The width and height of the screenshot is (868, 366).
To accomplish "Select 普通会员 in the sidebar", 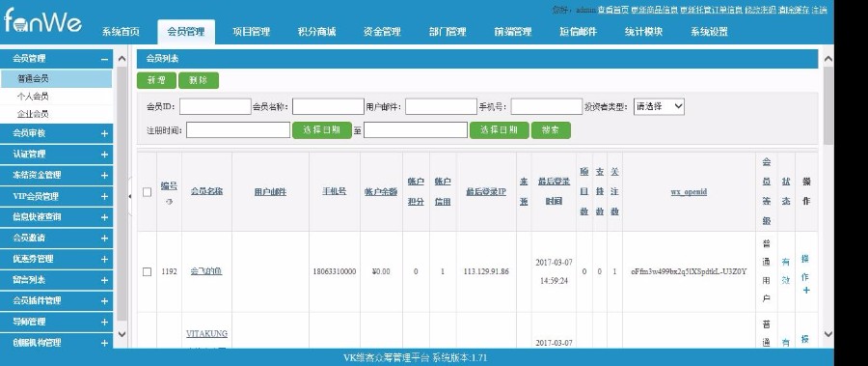I will 56,79.
